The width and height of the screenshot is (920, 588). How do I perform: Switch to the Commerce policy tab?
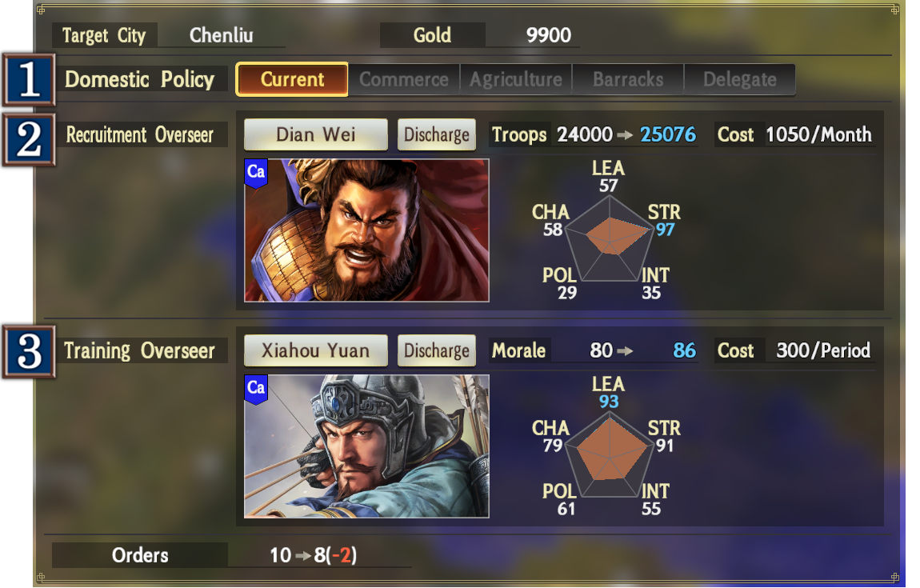[404, 80]
